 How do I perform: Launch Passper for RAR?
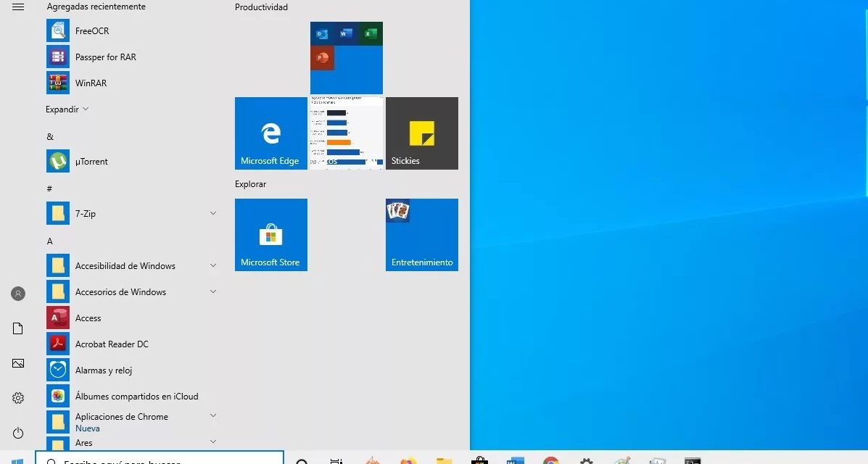coord(132,57)
